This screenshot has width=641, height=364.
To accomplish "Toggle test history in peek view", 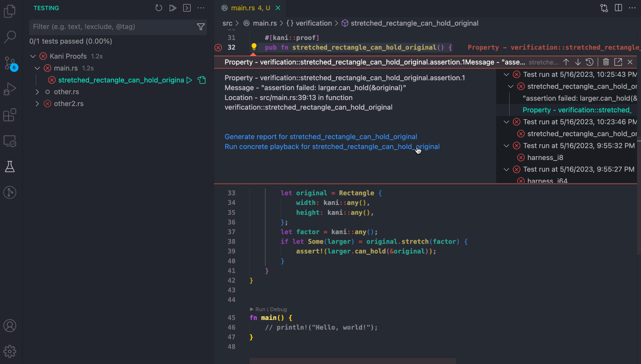I will tap(590, 62).
